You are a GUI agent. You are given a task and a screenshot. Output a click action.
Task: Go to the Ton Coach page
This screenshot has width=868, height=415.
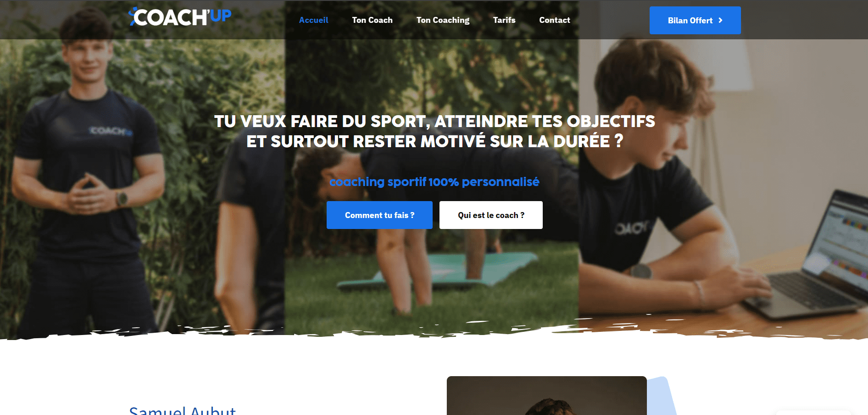372,20
